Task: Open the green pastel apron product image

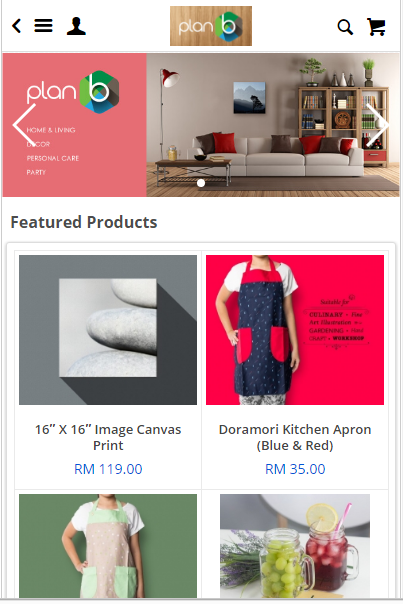Action: 108,546
